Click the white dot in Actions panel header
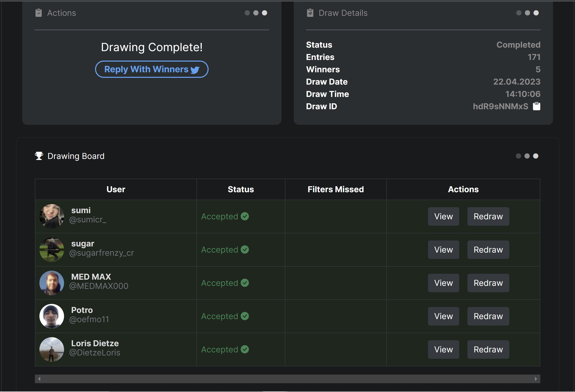Screen dimensions: 575x392 coord(264,13)
